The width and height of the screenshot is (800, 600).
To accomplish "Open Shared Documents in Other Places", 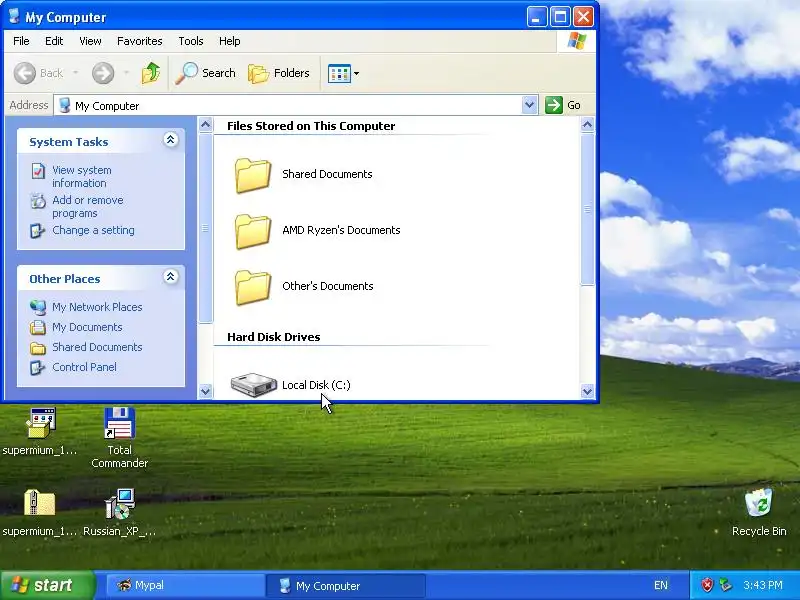I will click(97, 347).
